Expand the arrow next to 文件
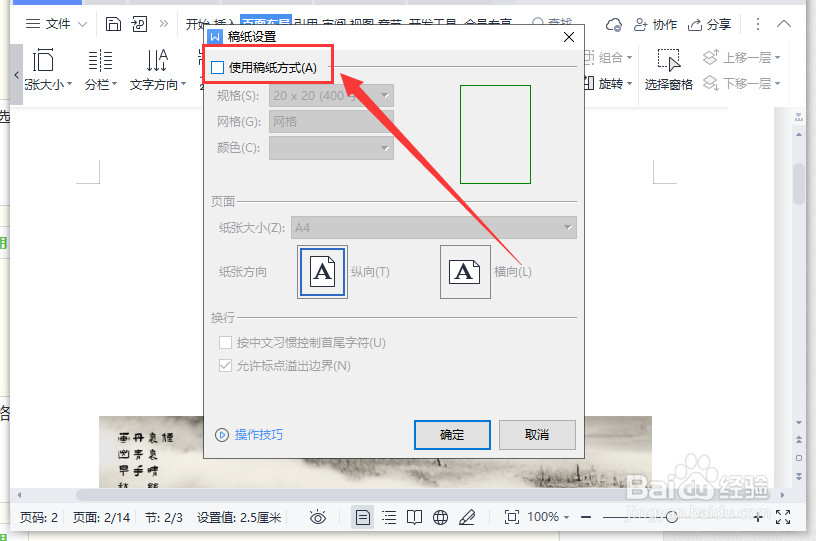This screenshot has height=541, width=816. [x=82, y=24]
